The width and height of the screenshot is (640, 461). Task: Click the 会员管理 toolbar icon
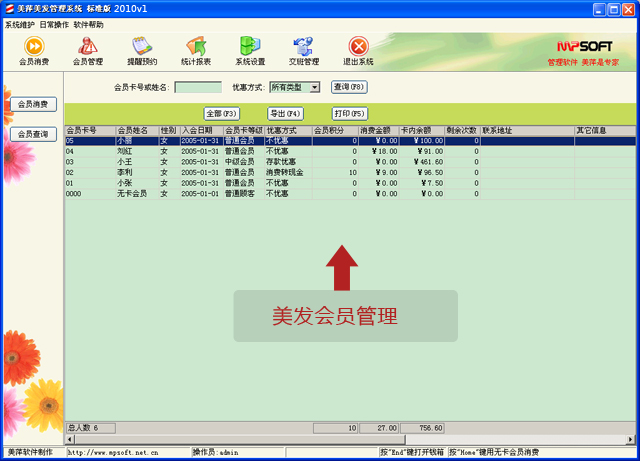click(88, 50)
